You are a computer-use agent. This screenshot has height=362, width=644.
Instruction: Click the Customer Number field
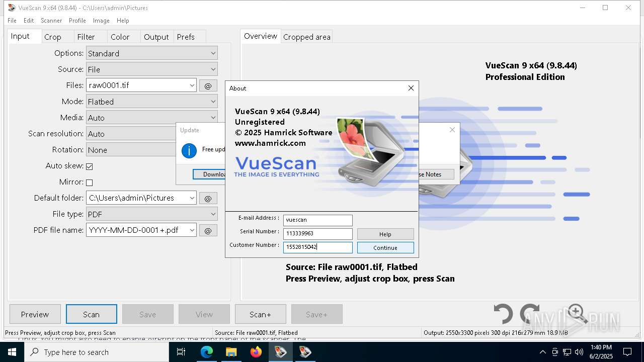(318, 247)
